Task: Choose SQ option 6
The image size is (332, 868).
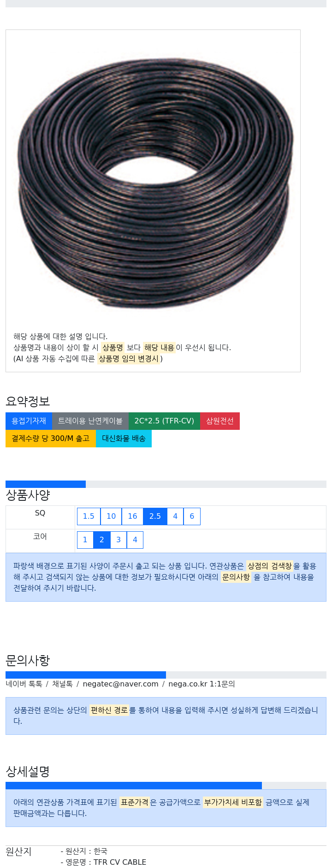Action: coord(192,516)
